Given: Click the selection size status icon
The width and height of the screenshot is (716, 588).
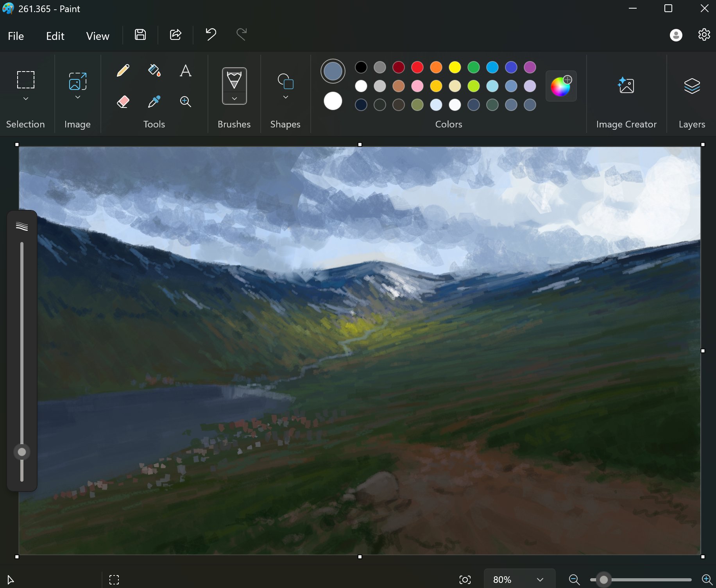Looking at the screenshot, I should 114,579.
